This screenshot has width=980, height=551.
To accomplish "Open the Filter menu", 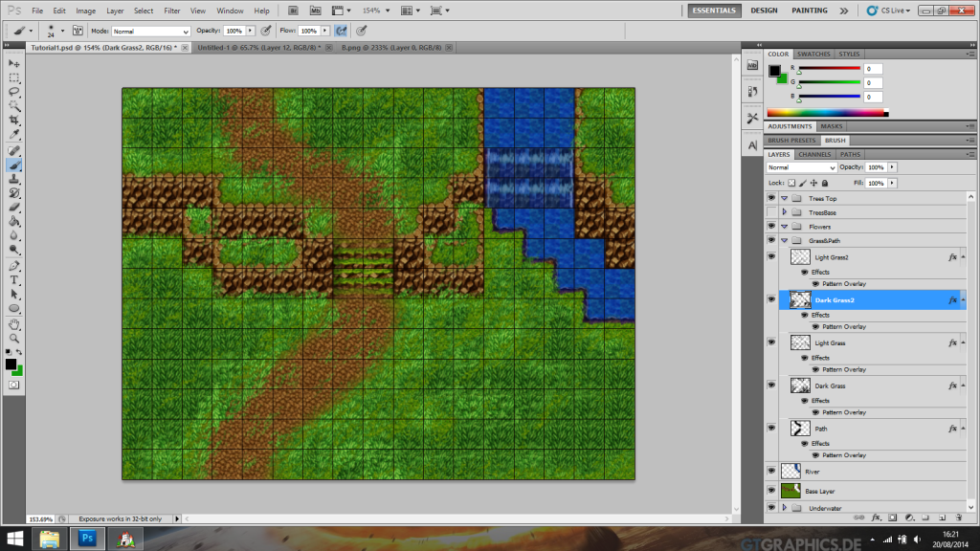I will coord(172,11).
